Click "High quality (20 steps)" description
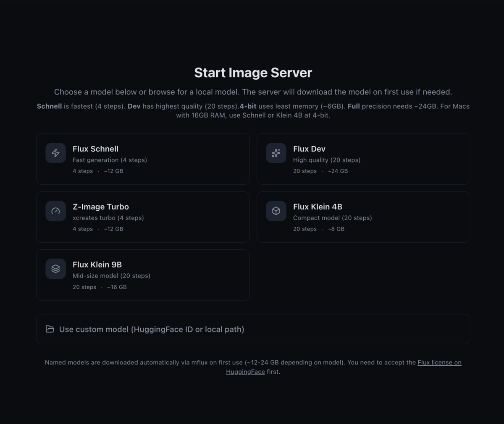This screenshot has height=424, width=504. click(x=327, y=160)
